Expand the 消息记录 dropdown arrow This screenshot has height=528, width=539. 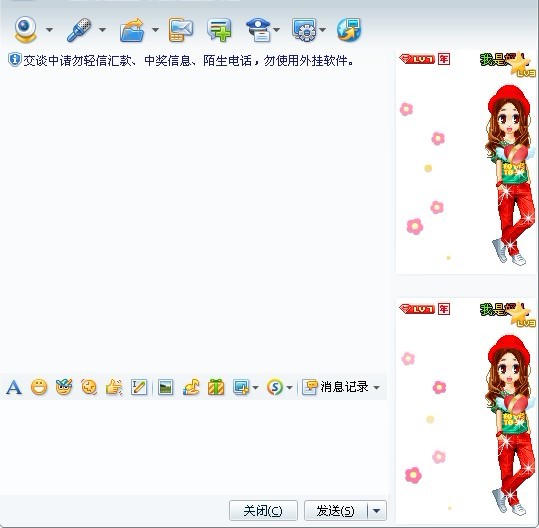pos(377,388)
